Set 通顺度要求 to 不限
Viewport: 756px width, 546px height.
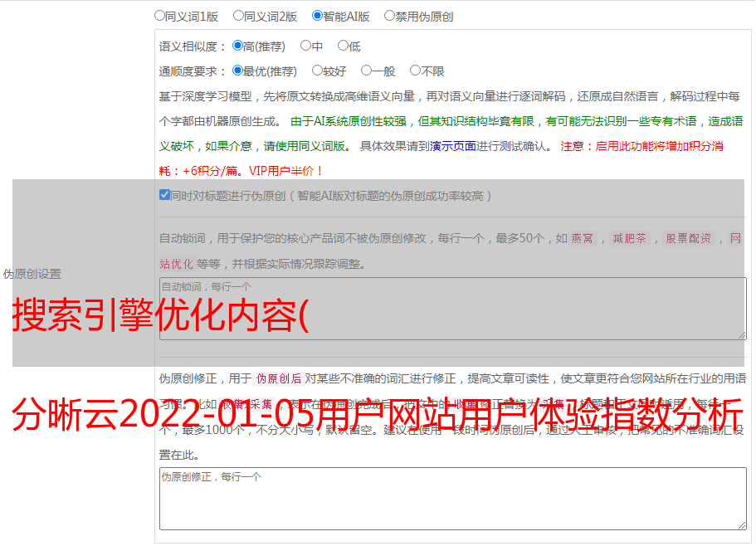click(x=415, y=71)
